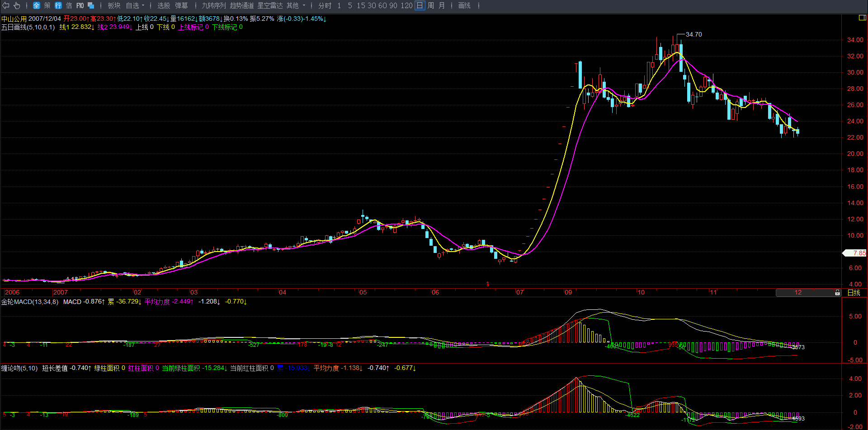The width and height of the screenshot is (868, 430).
Task: Click the 下线标记 0 label
Action: 227,27
